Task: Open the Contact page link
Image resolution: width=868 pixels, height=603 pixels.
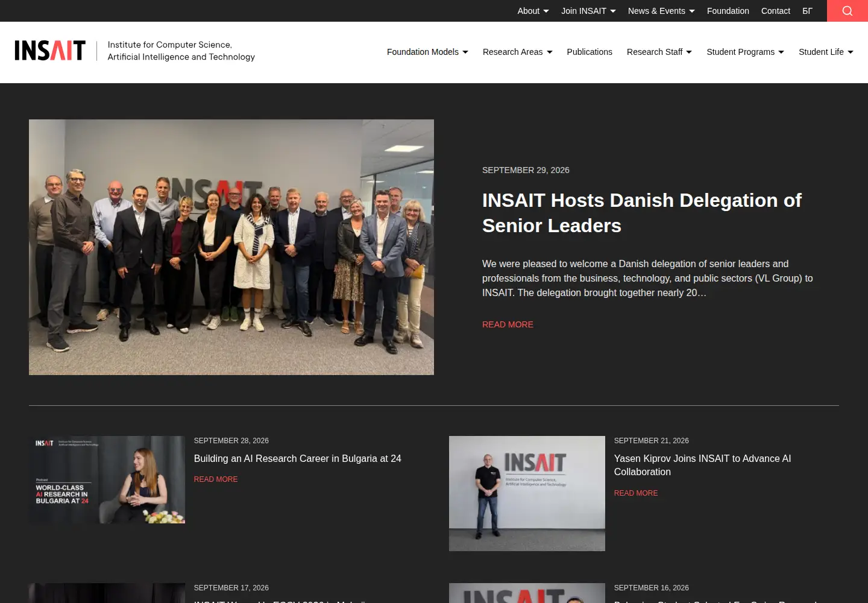Action: click(x=775, y=11)
